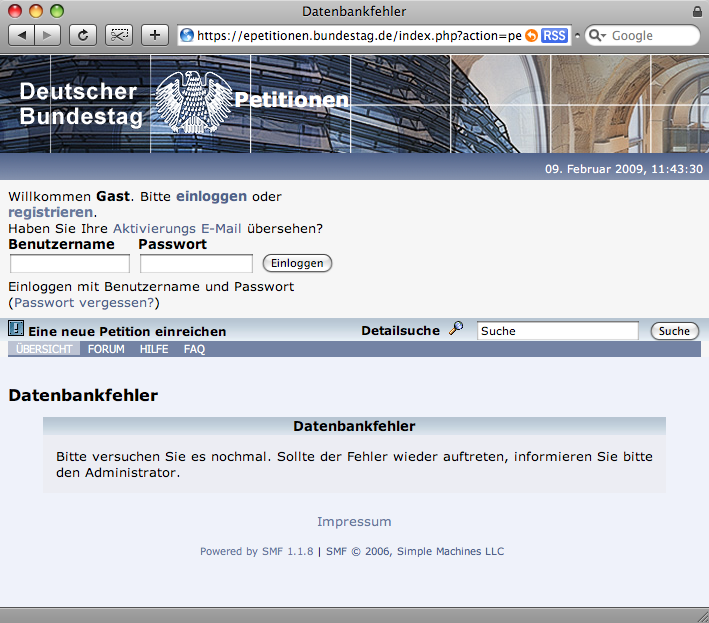This screenshot has height=623, width=709.
Task: Click the address bar URL
Action: [x=359, y=35]
